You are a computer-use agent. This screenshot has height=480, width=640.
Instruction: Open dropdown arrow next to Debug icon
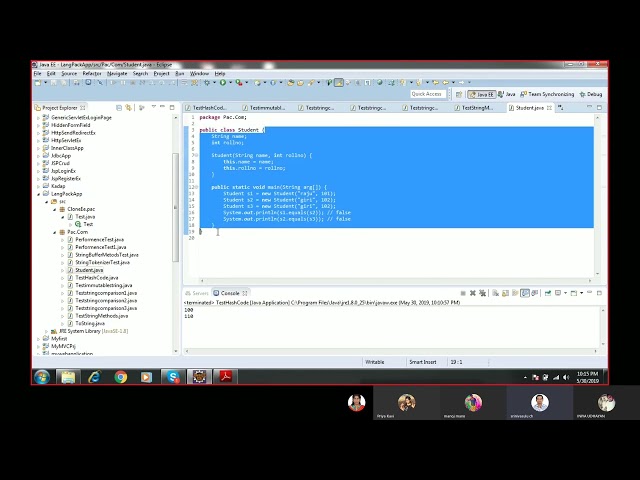(x=214, y=82)
